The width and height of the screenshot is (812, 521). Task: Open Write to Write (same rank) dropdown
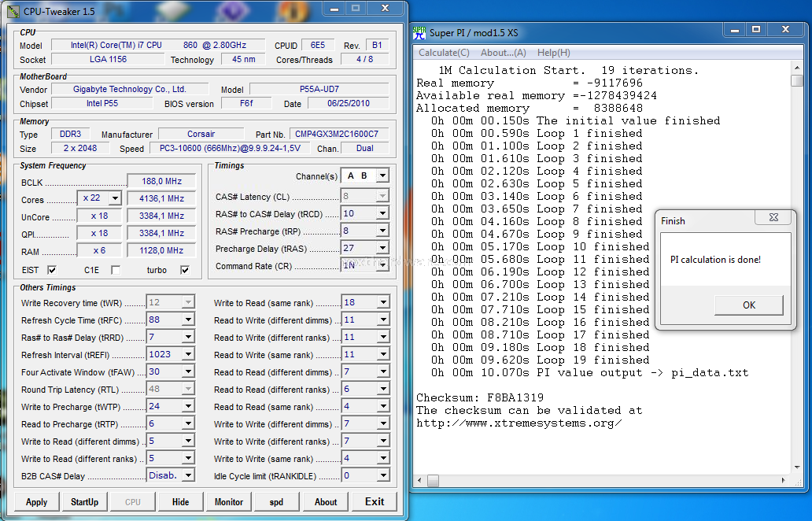pyautogui.click(x=382, y=458)
